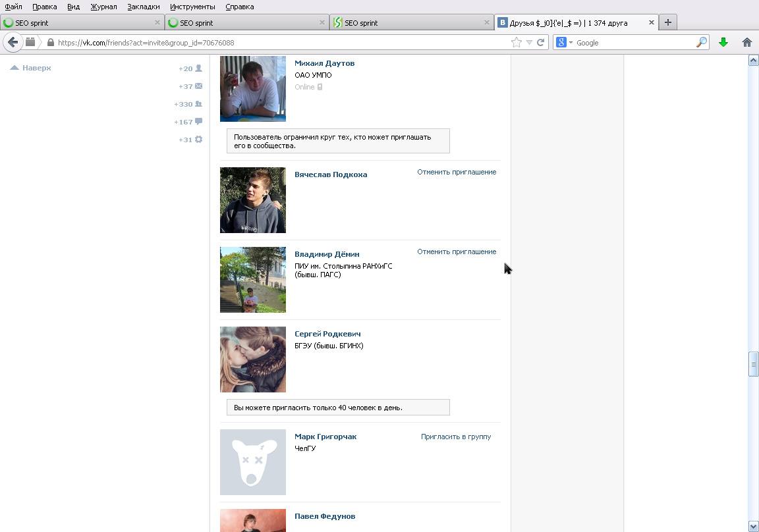Open a new tab with plus button
The height and width of the screenshot is (532, 759).
pyautogui.click(x=667, y=22)
